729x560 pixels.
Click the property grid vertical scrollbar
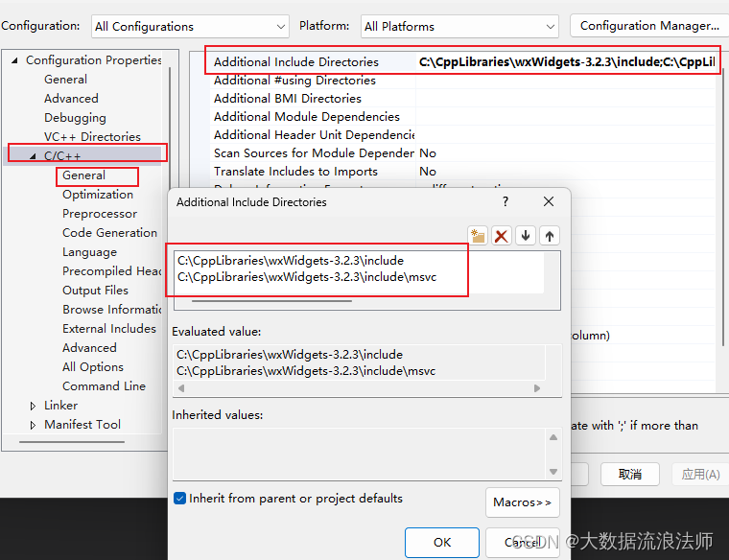click(723, 207)
